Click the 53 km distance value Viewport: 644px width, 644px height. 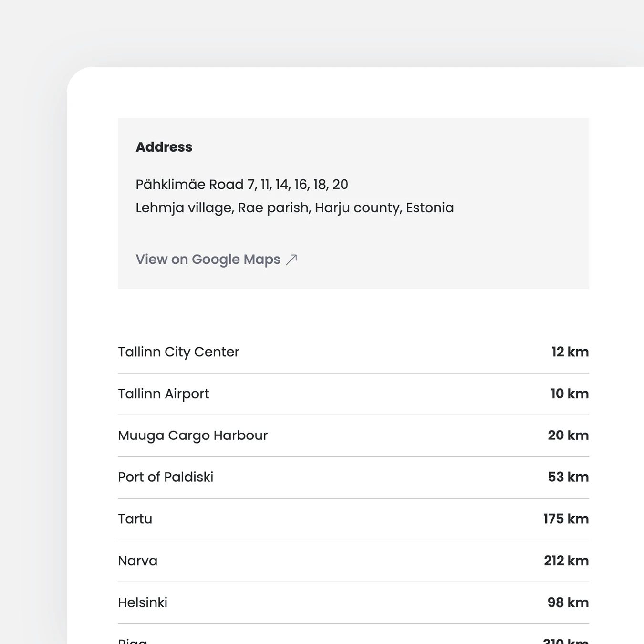tap(568, 477)
